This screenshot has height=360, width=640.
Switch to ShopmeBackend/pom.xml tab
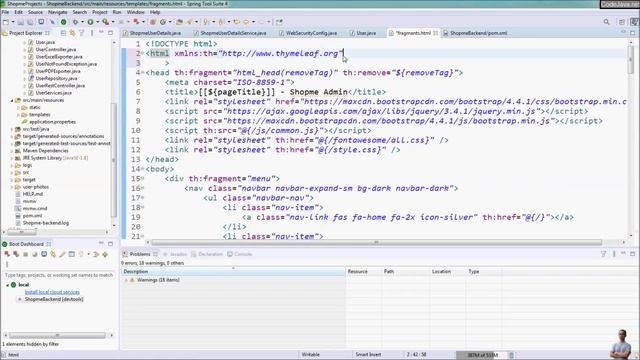point(478,33)
